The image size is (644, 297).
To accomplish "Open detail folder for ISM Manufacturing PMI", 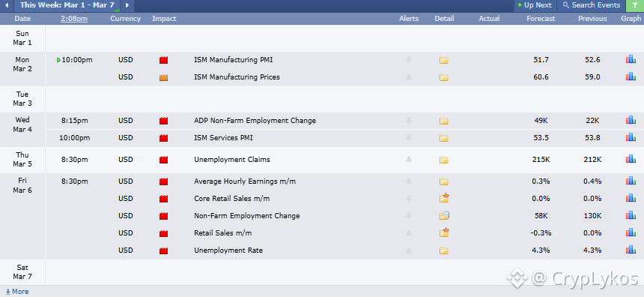I will 443,61.
